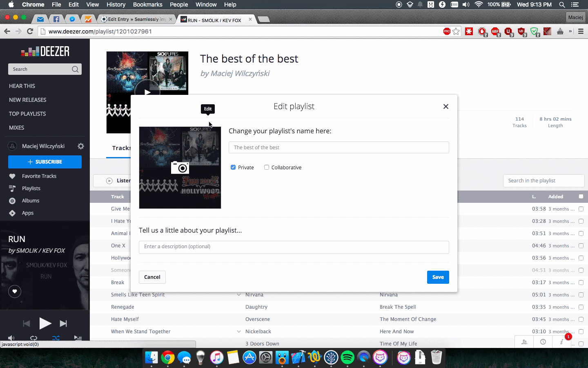The width and height of the screenshot is (588, 368).
Task: Open Playlists in sidebar
Action: 31,188
